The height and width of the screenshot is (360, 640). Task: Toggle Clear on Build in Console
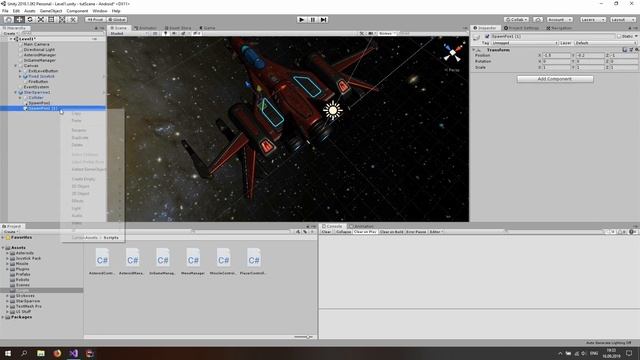(x=391, y=232)
